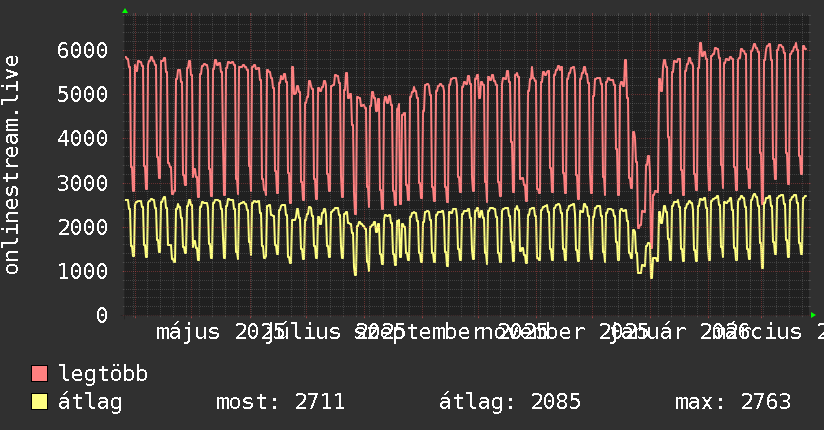
Task: Click the vertical onlinestream.live axis title
Action: (11, 165)
